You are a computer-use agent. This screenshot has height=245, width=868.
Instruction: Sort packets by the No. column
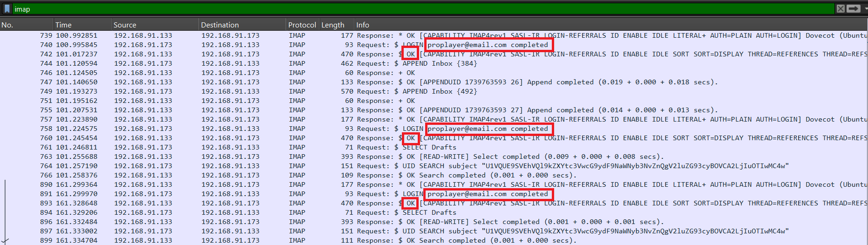(x=7, y=25)
